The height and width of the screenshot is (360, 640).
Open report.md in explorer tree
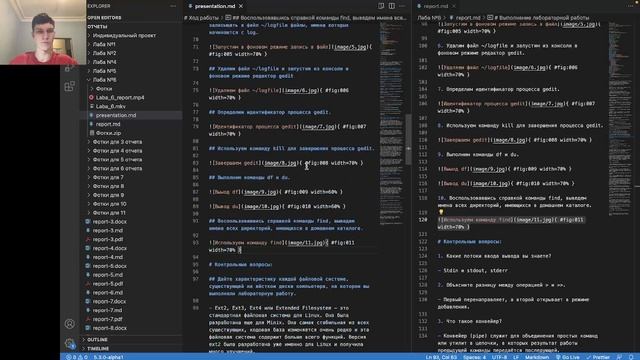coord(108,124)
